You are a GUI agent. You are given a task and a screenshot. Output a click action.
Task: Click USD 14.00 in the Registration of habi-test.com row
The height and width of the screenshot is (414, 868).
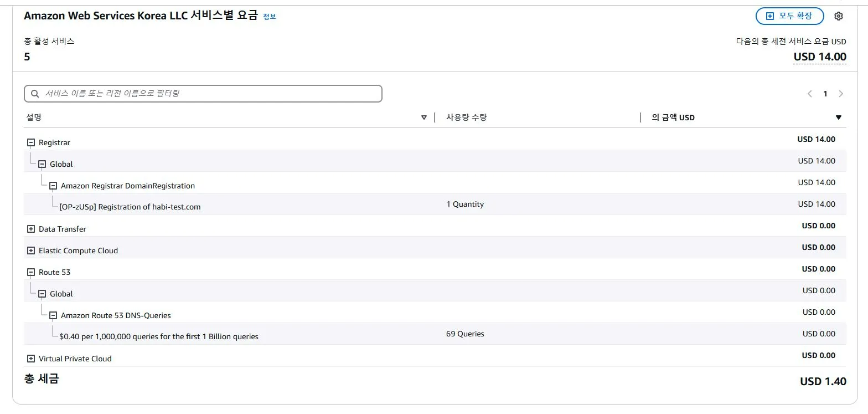pyautogui.click(x=817, y=204)
